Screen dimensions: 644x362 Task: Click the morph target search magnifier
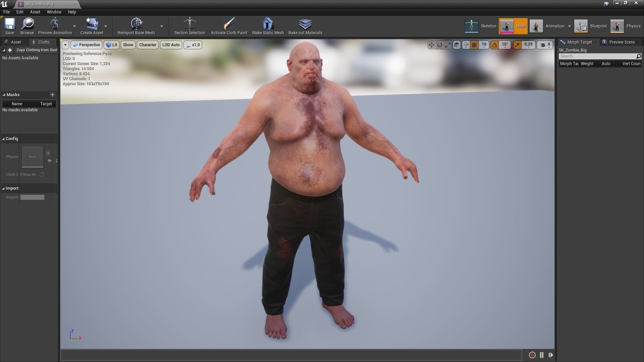pyautogui.click(x=639, y=56)
